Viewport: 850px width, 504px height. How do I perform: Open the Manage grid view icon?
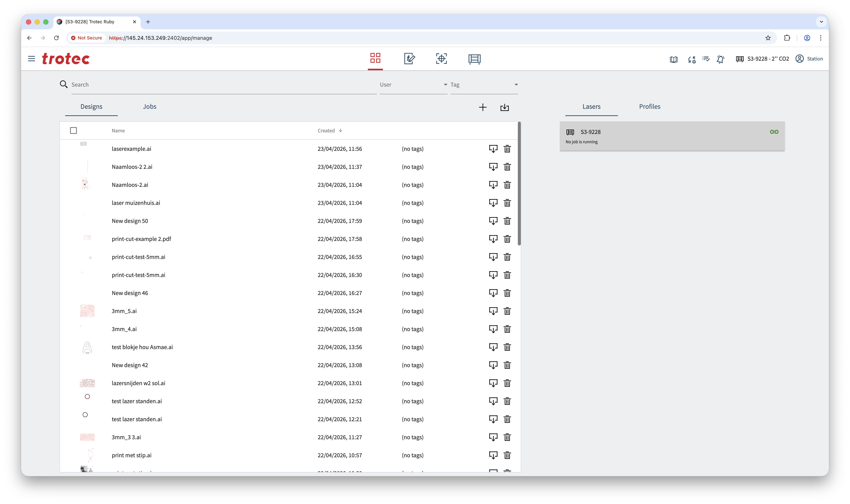375,58
